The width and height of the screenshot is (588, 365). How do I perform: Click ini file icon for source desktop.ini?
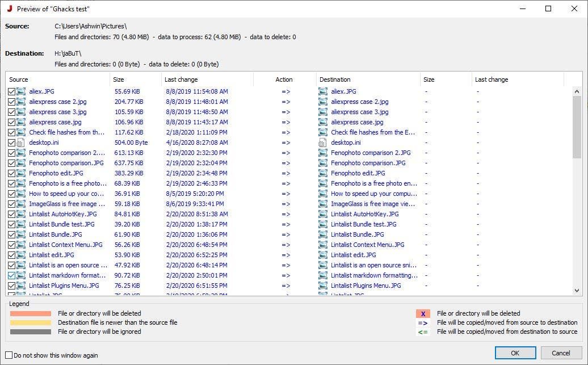pyautogui.click(x=21, y=142)
